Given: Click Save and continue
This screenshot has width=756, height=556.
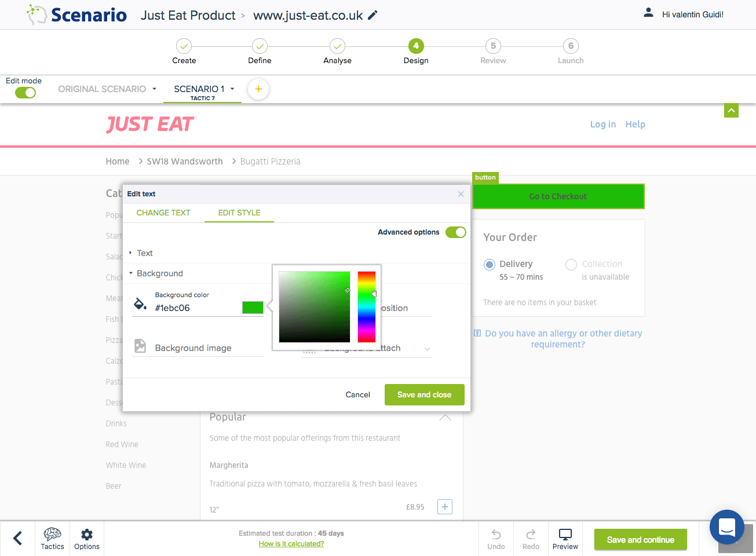Looking at the screenshot, I should tap(641, 540).
